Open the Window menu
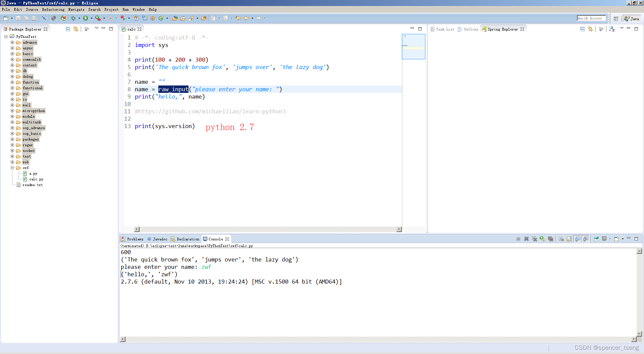This screenshot has width=644, height=354. [139, 9]
